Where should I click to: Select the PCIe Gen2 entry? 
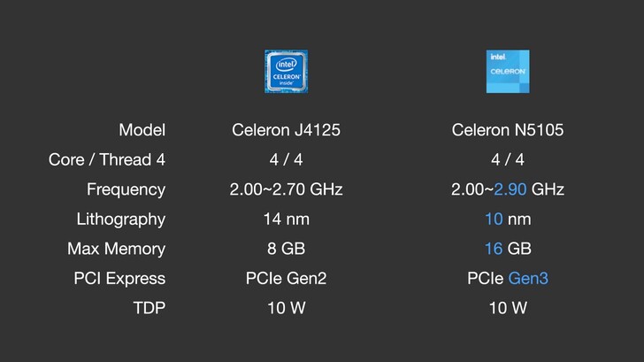click(286, 278)
